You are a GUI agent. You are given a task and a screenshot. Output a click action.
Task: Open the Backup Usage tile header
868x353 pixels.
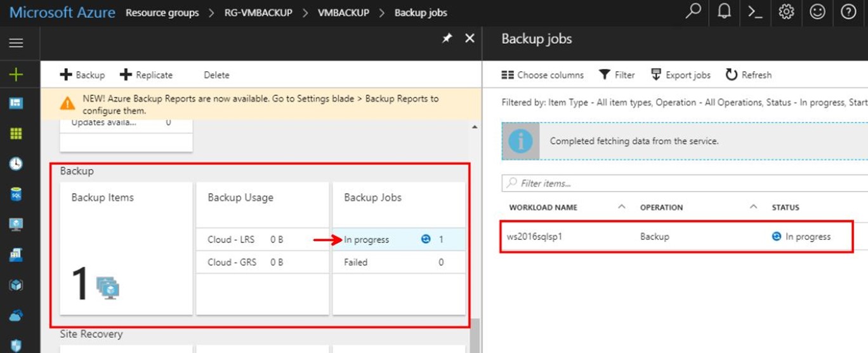click(x=240, y=197)
